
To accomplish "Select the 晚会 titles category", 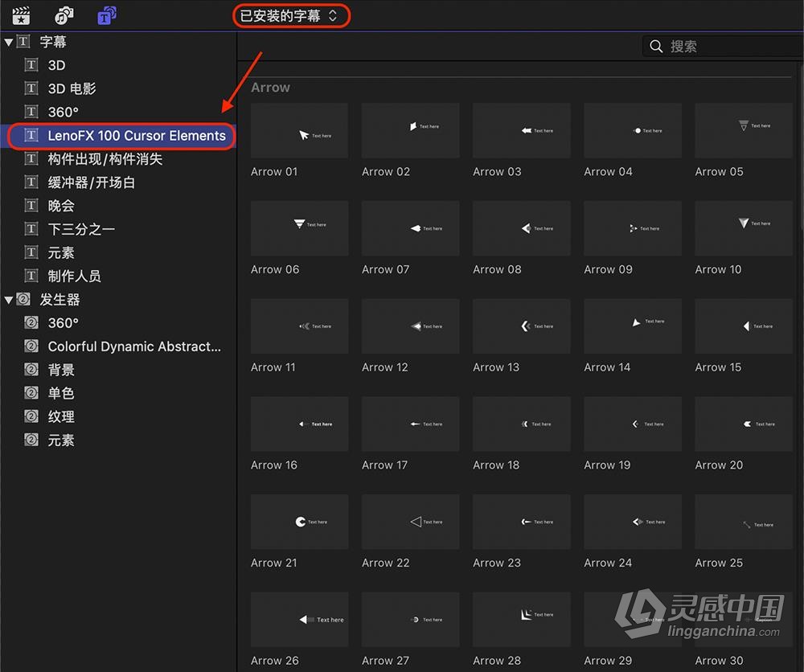I will (x=61, y=206).
